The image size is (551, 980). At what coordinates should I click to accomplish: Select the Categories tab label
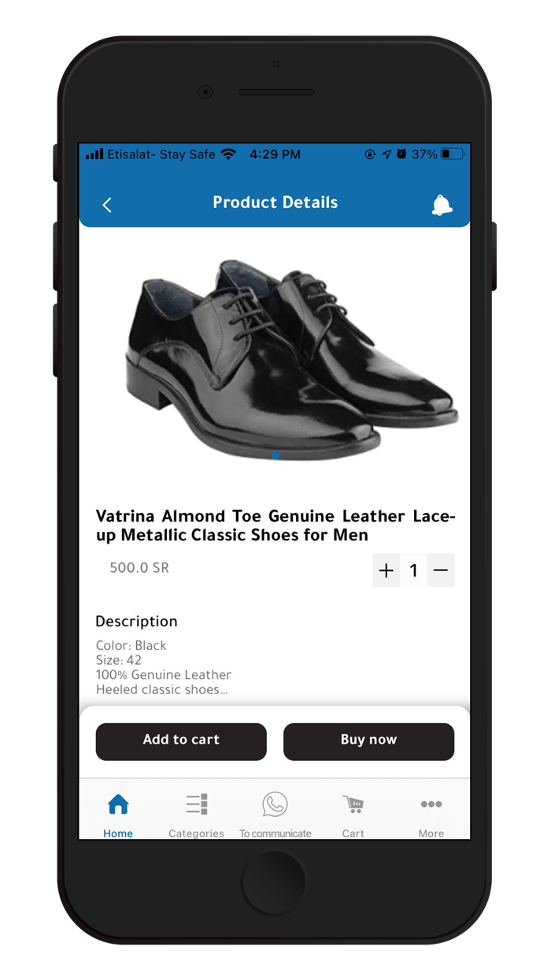click(197, 833)
